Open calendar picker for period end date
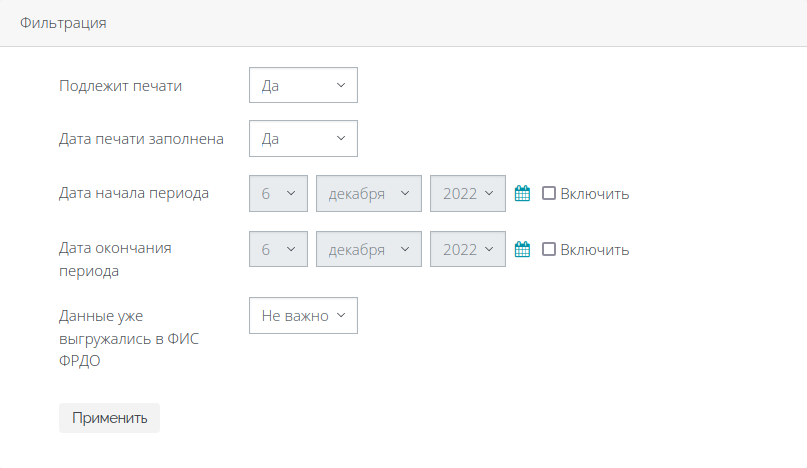Image resolution: width=807 pixels, height=468 pixels. pos(522,249)
